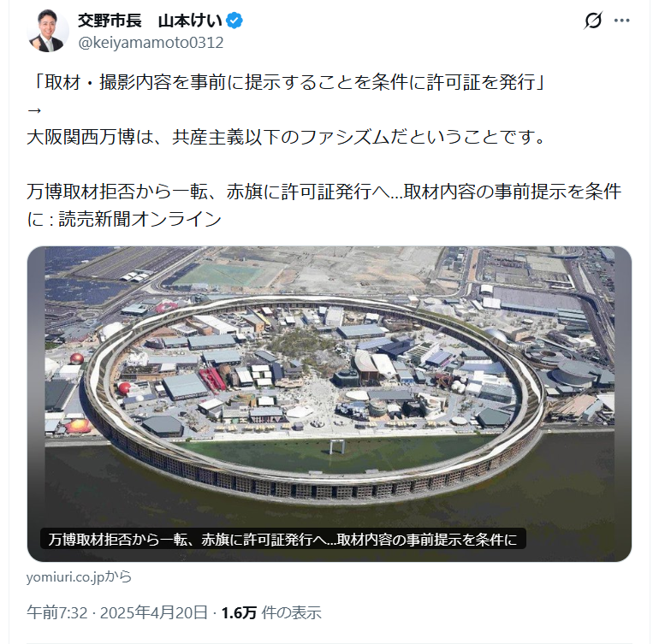Open the profile avatar of 山本けい
The width and height of the screenshot is (659, 644).
(x=48, y=31)
